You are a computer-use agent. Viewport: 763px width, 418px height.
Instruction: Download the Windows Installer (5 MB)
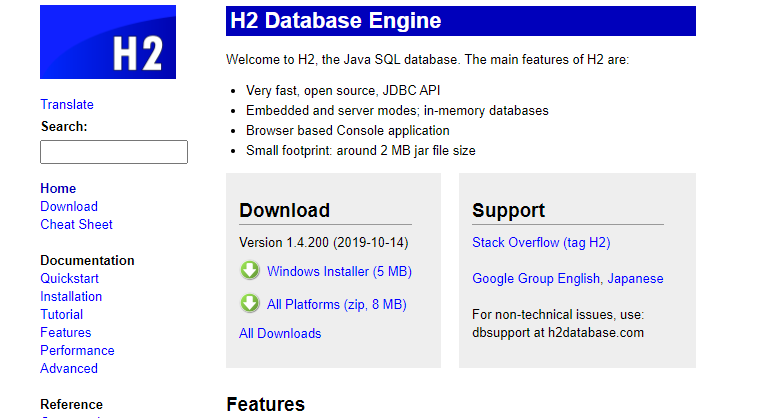pos(339,272)
